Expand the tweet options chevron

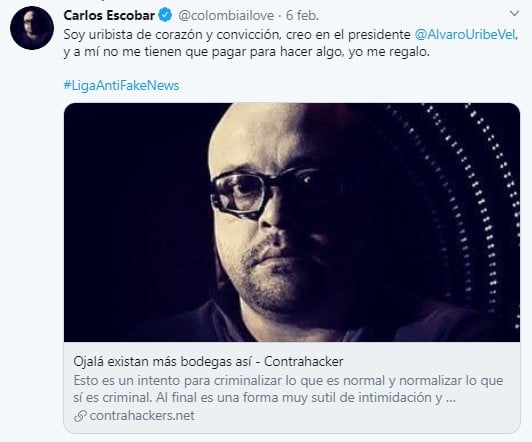click(x=514, y=13)
